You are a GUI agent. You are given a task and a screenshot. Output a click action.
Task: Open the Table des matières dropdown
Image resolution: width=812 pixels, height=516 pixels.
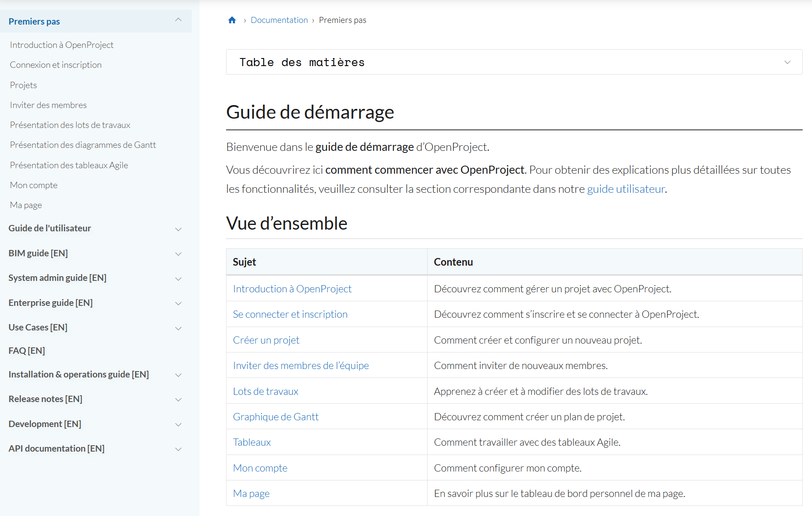pyautogui.click(x=787, y=62)
